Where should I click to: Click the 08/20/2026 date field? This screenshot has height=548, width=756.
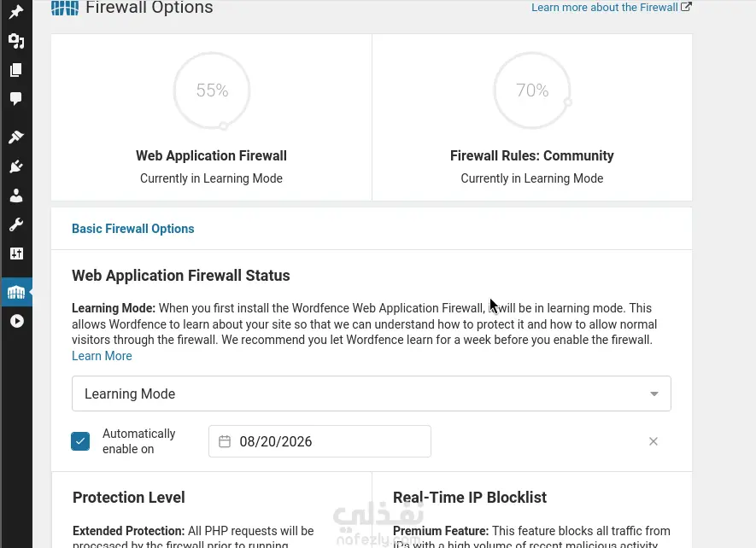point(319,441)
